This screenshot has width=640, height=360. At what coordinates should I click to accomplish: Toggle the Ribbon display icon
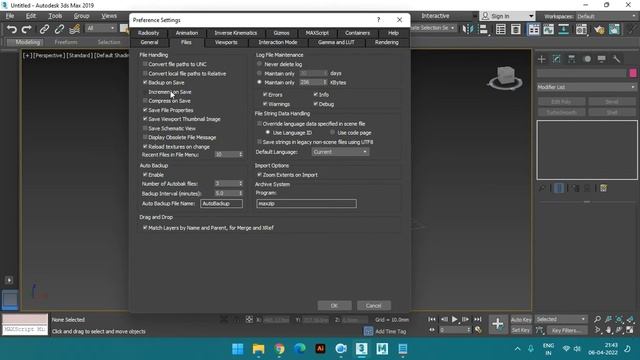(x=533, y=29)
